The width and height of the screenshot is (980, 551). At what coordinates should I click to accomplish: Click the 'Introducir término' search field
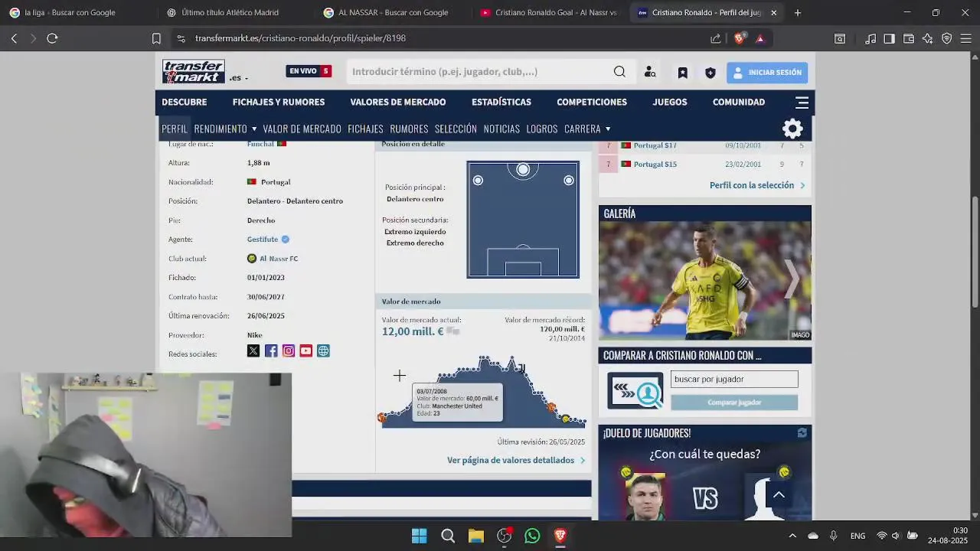479,72
